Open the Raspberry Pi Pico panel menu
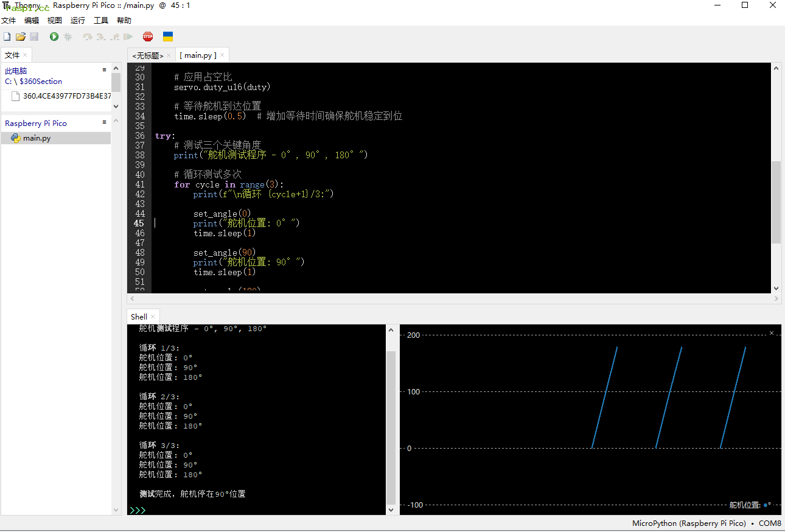This screenshot has height=532, width=785. point(104,122)
